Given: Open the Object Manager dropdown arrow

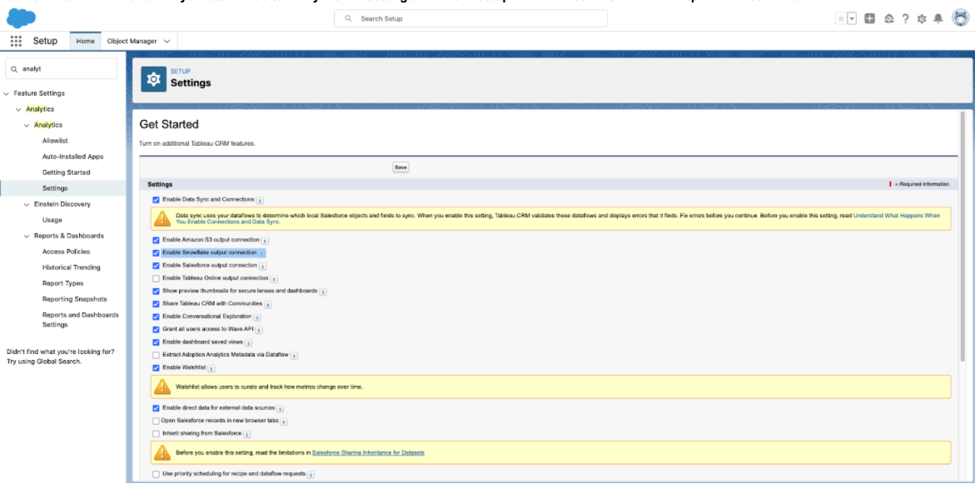Looking at the screenshot, I should [x=167, y=41].
